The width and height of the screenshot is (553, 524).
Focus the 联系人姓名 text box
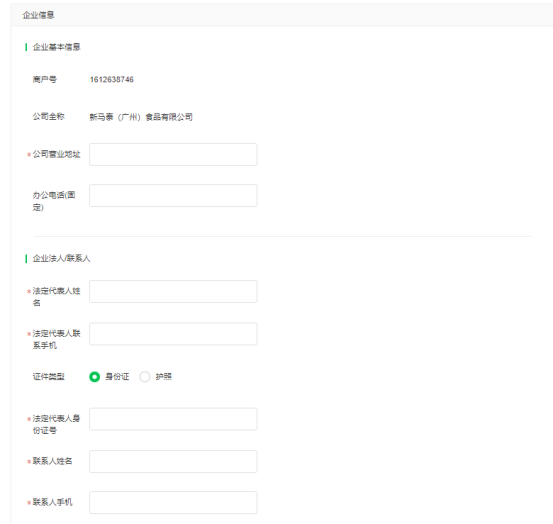173,461
